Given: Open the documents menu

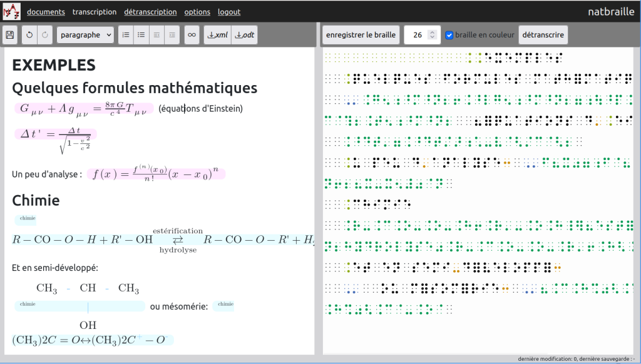Looking at the screenshot, I should 46,12.
